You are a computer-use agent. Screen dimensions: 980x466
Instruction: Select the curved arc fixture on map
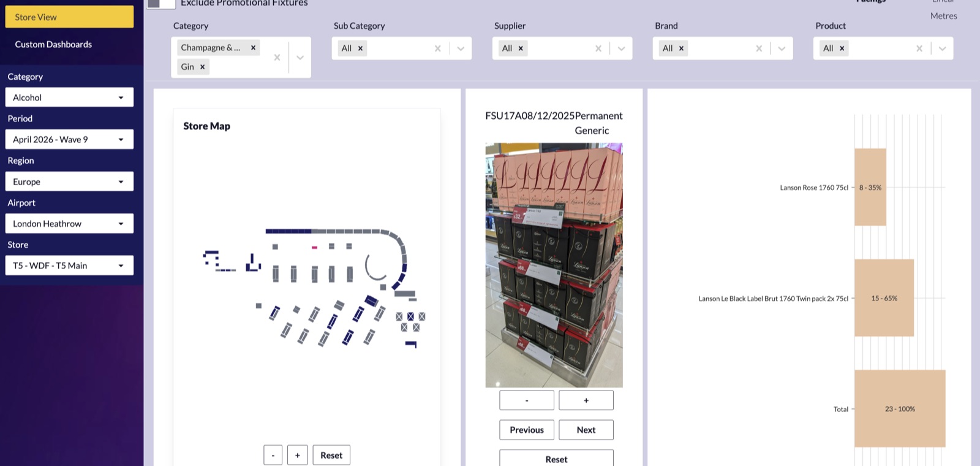tap(375, 267)
